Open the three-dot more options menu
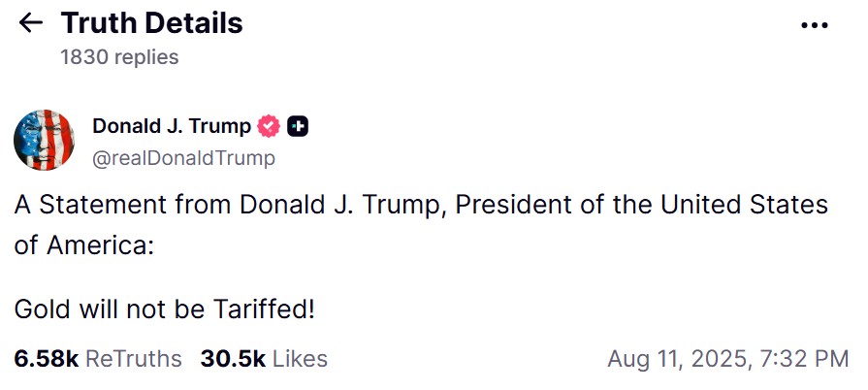The height and width of the screenshot is (390, 868). pyautogui.click(x=815, y=25)
